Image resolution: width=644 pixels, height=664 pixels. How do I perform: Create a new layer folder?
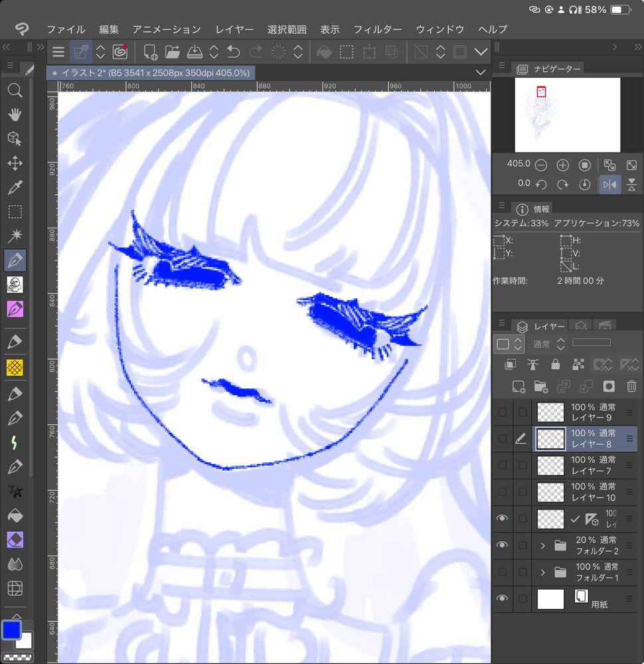click(540, 386)
